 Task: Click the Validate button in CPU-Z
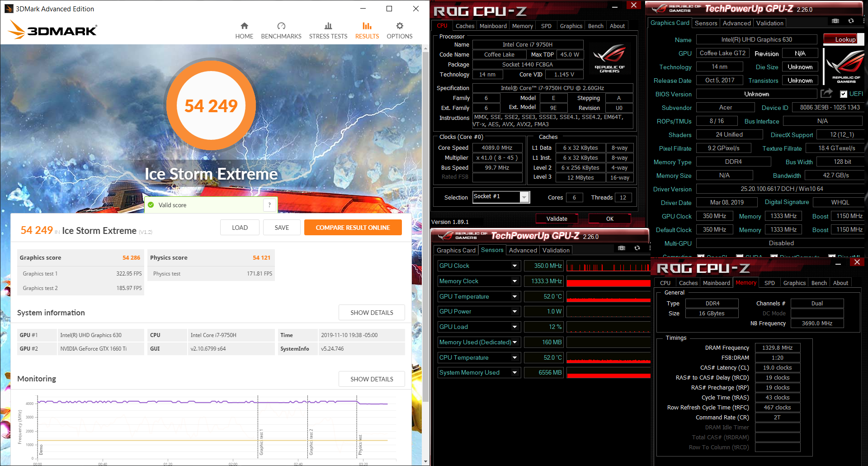coord(557,219)
